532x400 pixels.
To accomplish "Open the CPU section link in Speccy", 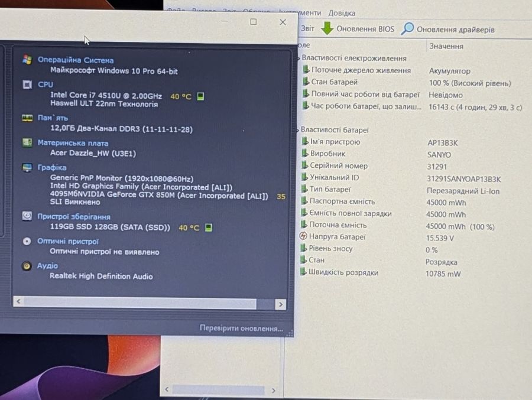I will tap(46, 84).
